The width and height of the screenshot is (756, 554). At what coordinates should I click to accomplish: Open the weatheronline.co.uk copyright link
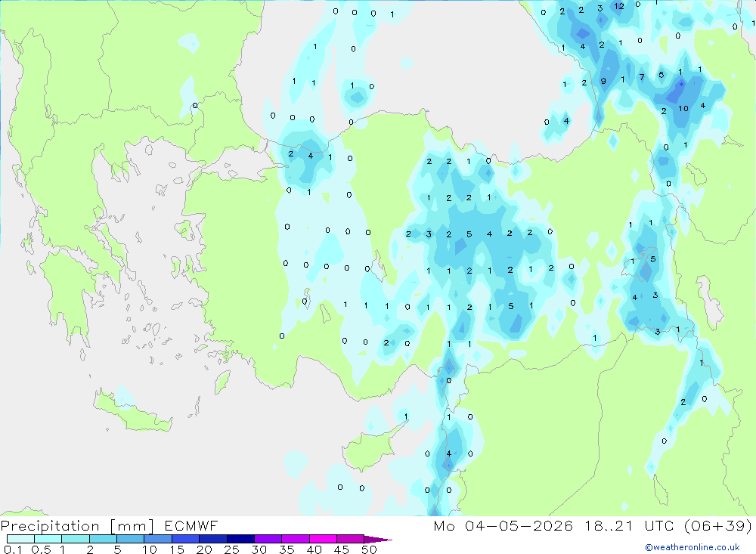tap(692, 547)
